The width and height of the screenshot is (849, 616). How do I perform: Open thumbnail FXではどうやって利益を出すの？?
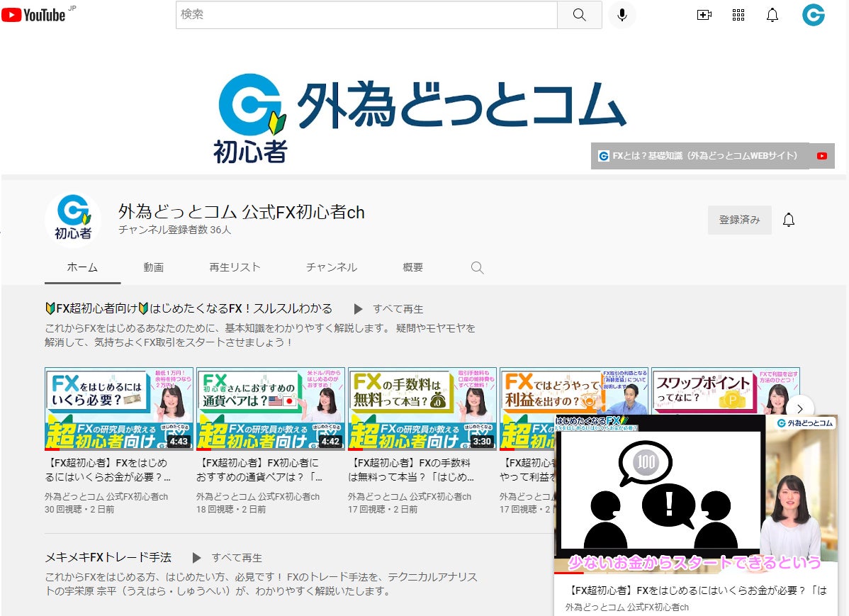573,391
